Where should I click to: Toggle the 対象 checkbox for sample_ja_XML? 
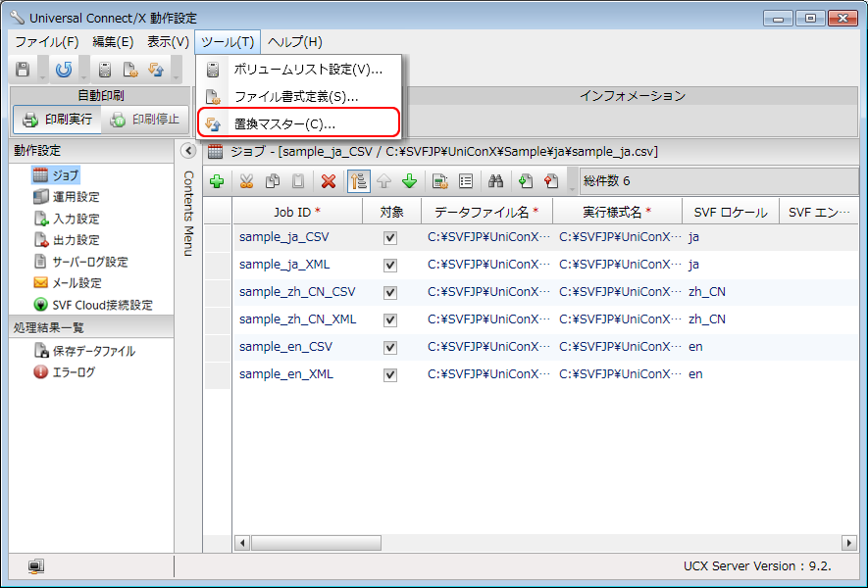point(390,266)
